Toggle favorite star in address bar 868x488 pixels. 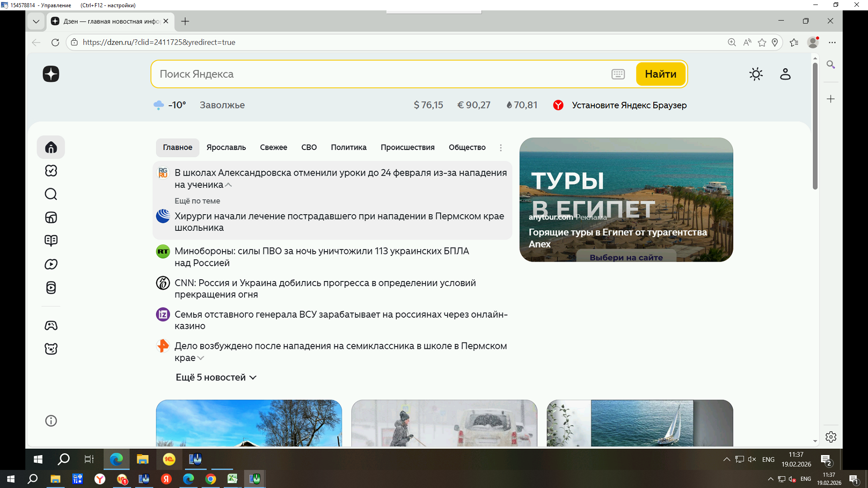[762, 42]
